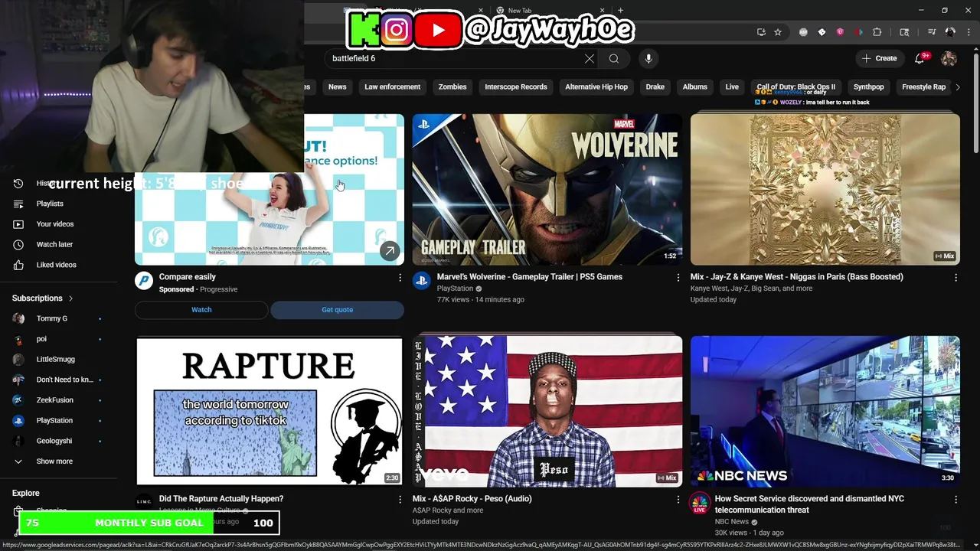Click the install app icon in address bar
The height and width of the screenshot is (551, 980).
coord(761,32)
